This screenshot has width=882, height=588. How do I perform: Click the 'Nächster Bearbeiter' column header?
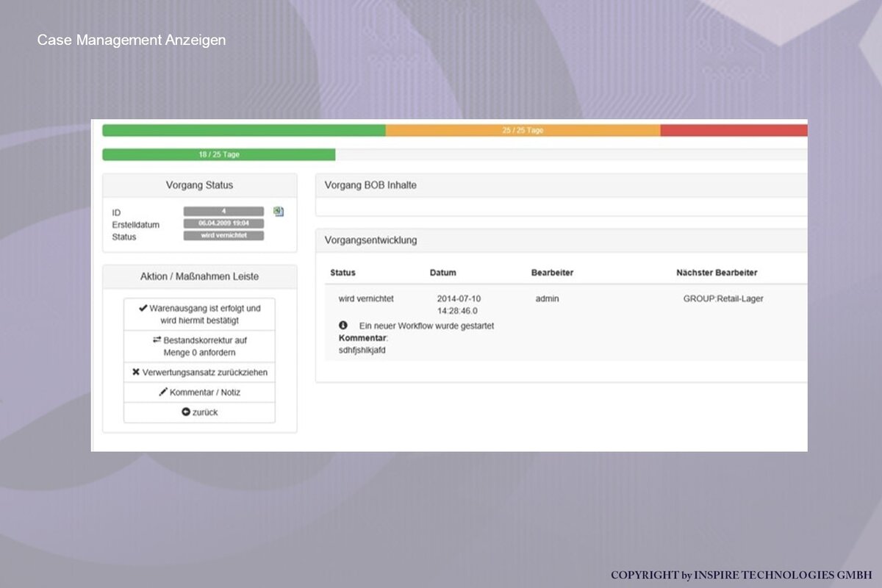click(717, 273)
